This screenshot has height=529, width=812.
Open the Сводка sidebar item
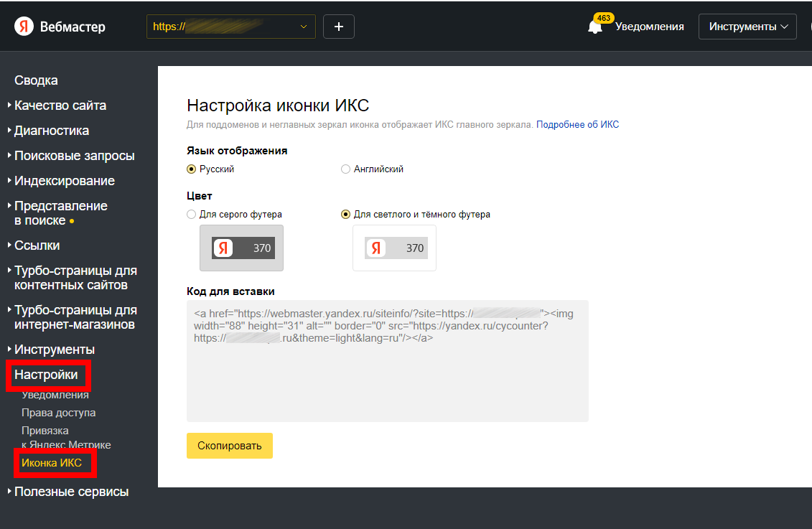click(36, 80)
